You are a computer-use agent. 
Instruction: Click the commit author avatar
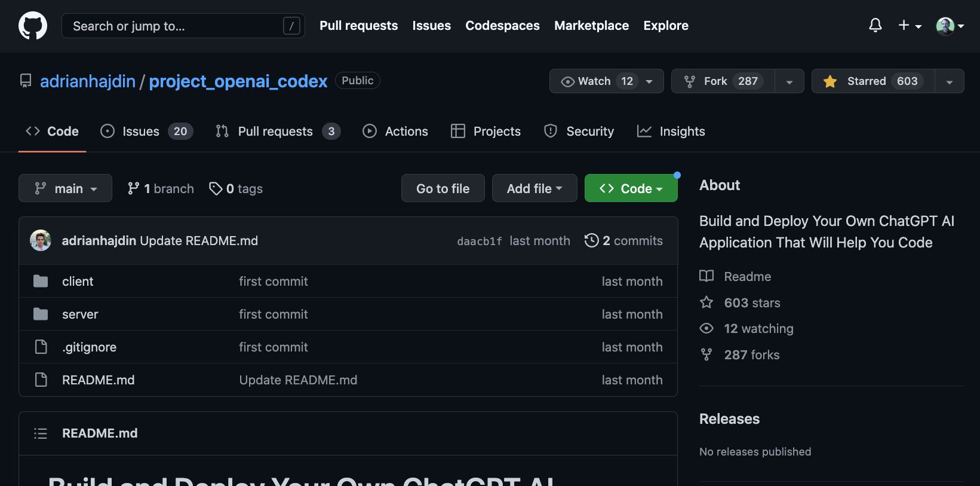(x=41, y=240)
